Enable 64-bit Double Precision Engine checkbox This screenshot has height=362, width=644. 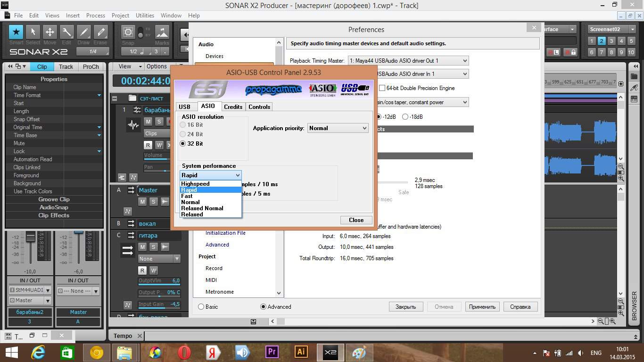(x=382, y=88)
